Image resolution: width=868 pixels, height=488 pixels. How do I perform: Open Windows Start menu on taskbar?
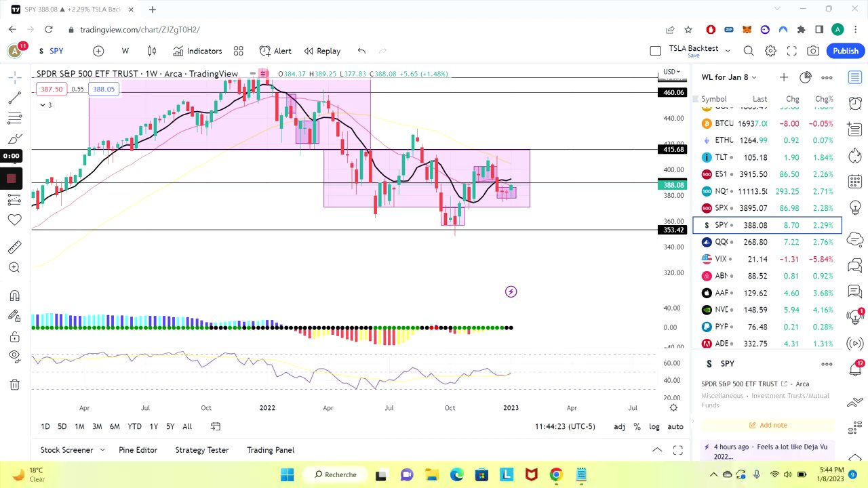click(x=288, y=474)
